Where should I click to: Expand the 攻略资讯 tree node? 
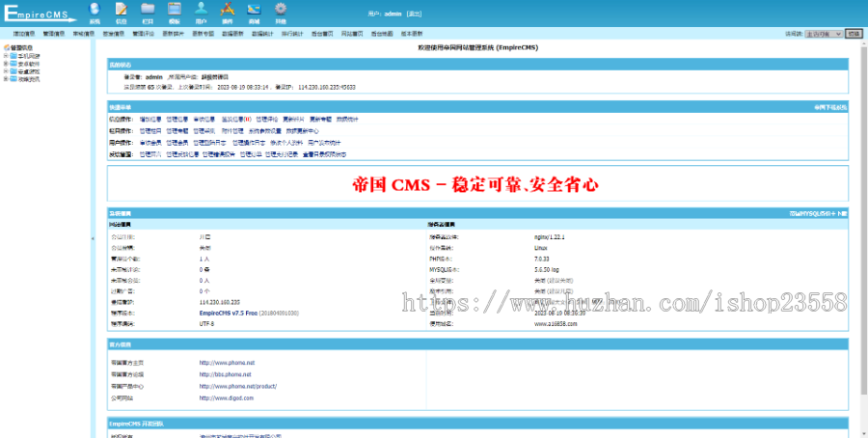[x=6, y=79]
